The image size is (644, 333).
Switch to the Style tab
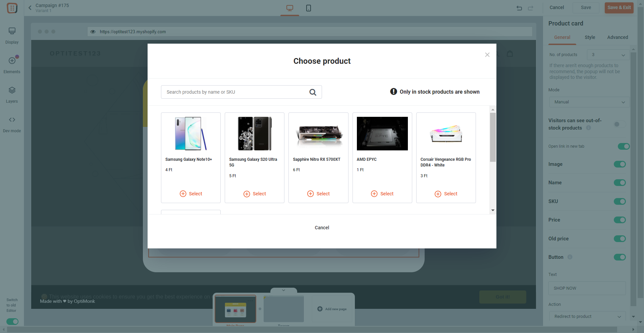point(590,37)
